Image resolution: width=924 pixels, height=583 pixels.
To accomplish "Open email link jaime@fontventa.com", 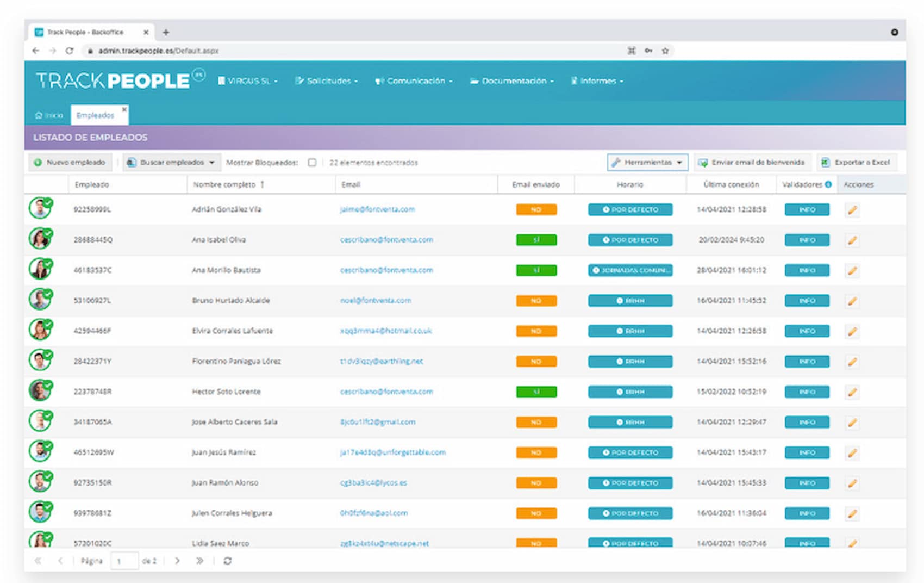I will click(x=377, y=209).
